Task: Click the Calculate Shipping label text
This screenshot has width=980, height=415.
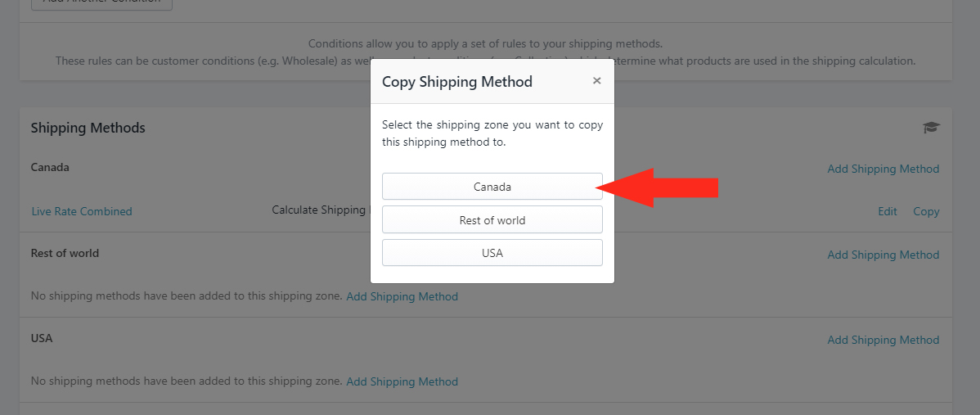Action: (x=321, y=210)
